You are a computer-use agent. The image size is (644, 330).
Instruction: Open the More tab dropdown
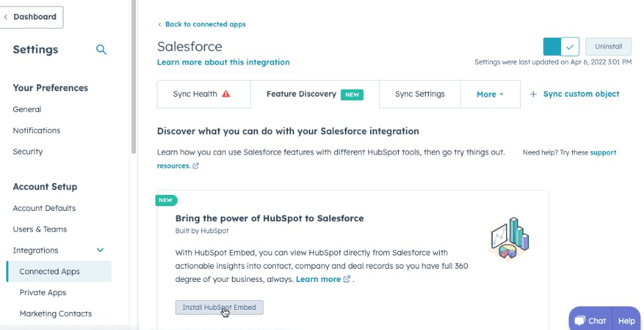pyautogui.click(x=490, y=94)
